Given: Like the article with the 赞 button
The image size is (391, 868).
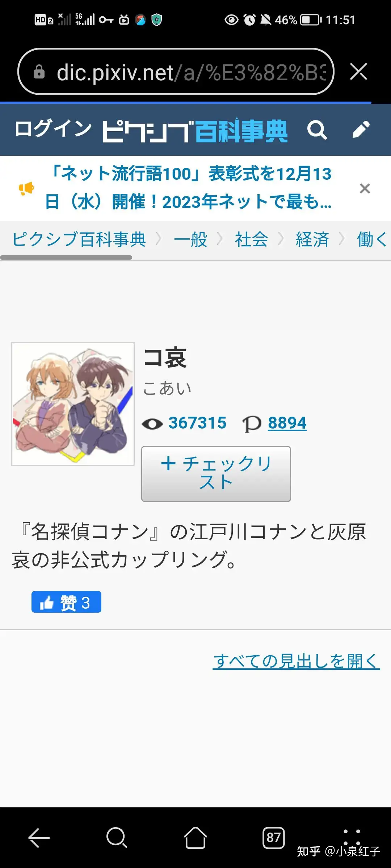Looking at the screenshot, I should point(66,602).
